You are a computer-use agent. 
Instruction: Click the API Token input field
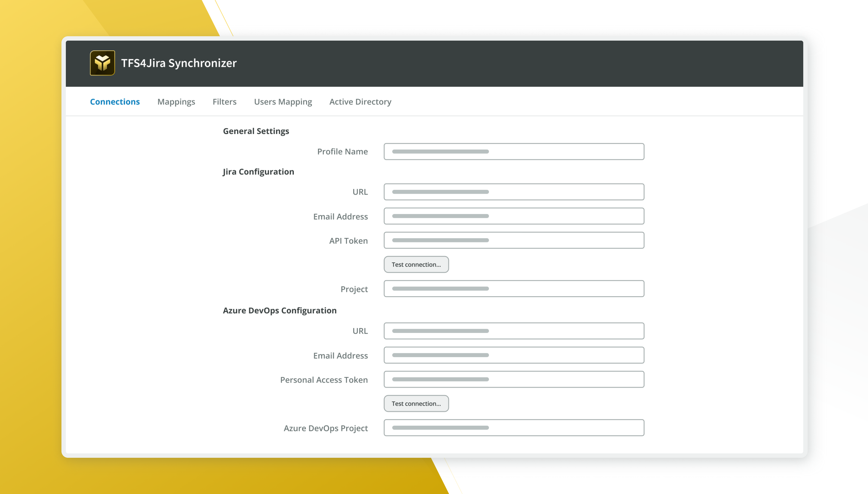514,240
